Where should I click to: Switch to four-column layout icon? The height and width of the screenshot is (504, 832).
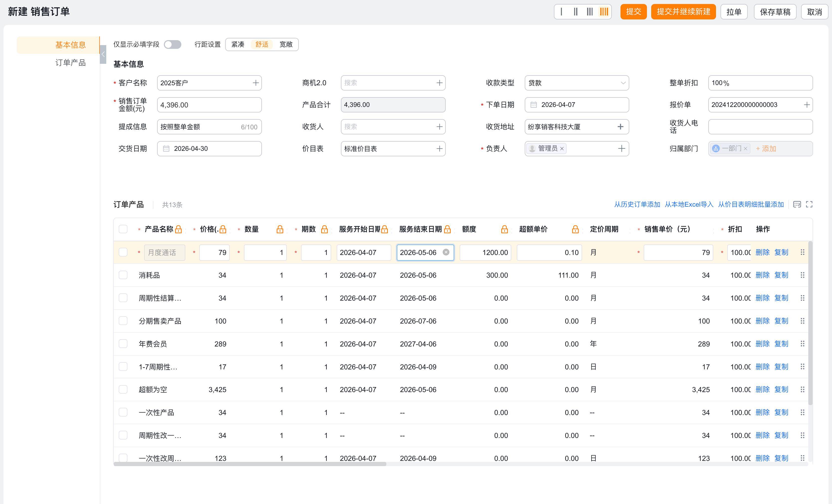click(604, 12)
